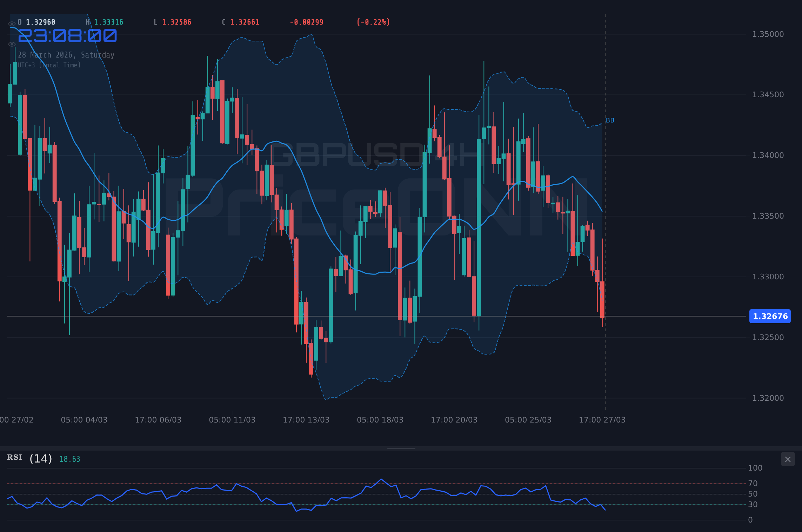The image size is (802, 532).
Task: Click the BB label on the chart
Action: coord(610,120)
